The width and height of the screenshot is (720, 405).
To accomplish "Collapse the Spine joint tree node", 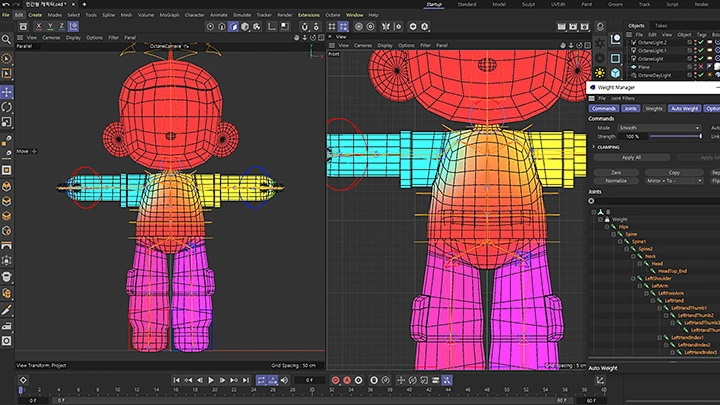I will click(613, 234).
